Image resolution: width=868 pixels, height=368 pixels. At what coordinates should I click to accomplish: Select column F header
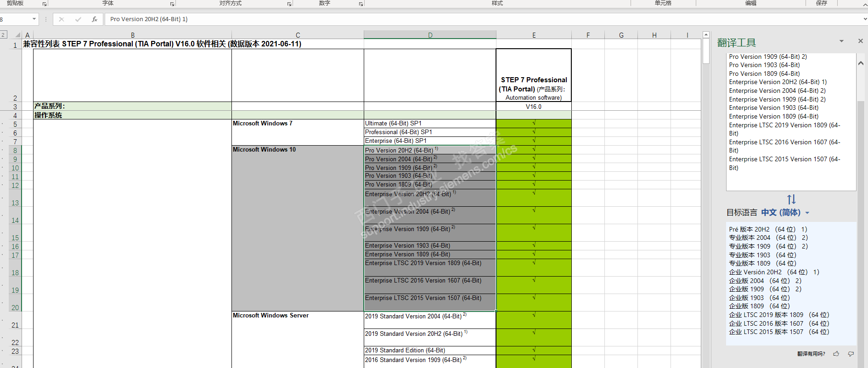pos(588,35)
